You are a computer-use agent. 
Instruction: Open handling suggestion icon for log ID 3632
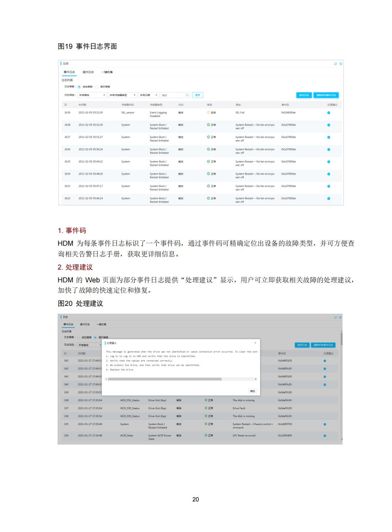[329, 199]
